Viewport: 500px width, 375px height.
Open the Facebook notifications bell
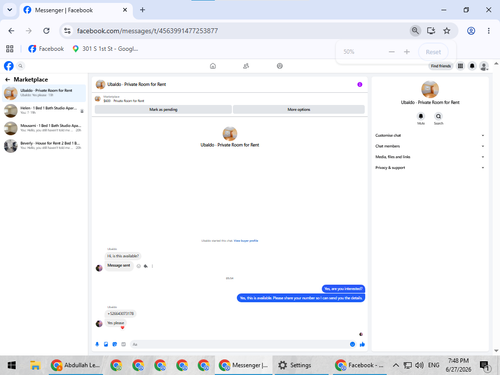472,66
